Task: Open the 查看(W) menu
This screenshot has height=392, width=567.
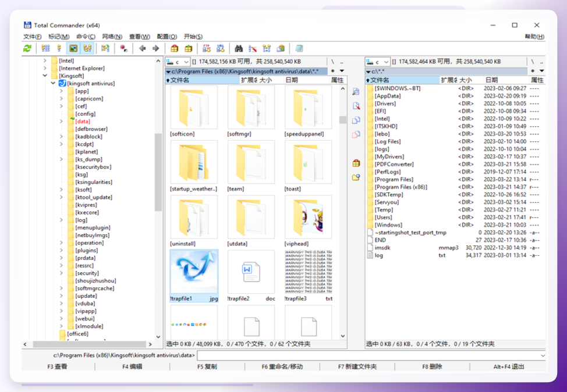Action: (x=140, y=37)
